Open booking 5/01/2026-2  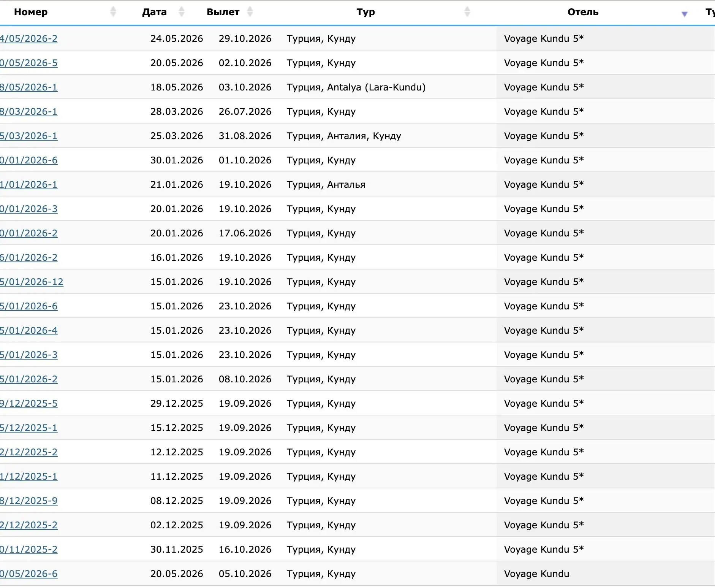coord(29,379)
